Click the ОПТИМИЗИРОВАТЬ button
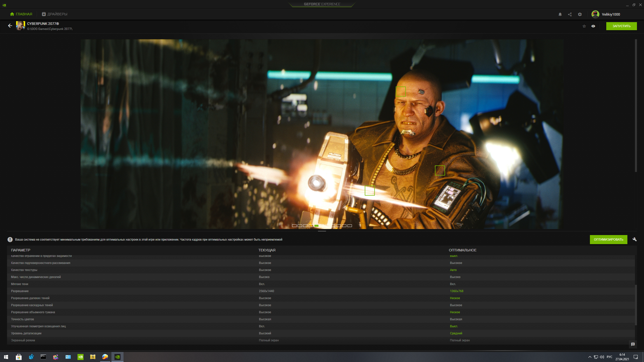 pos(609,240)
